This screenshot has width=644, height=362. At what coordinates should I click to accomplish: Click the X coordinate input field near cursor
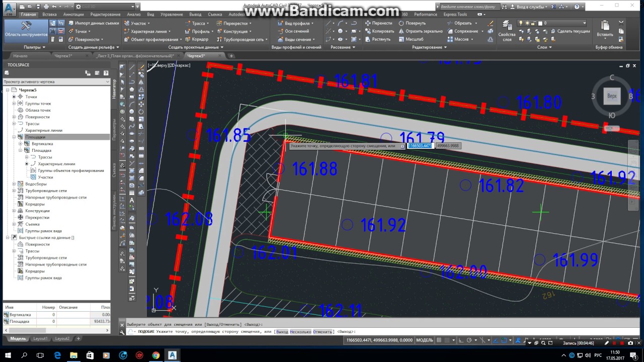420,146
